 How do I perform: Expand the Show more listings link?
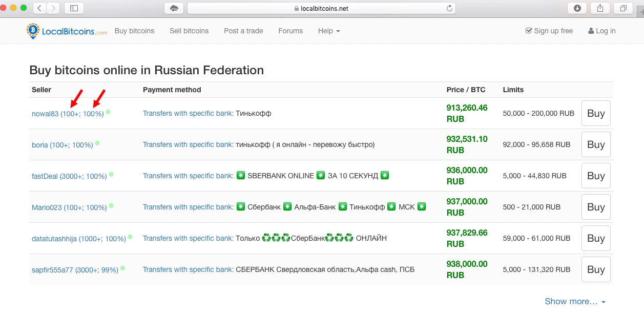[575, 301]
